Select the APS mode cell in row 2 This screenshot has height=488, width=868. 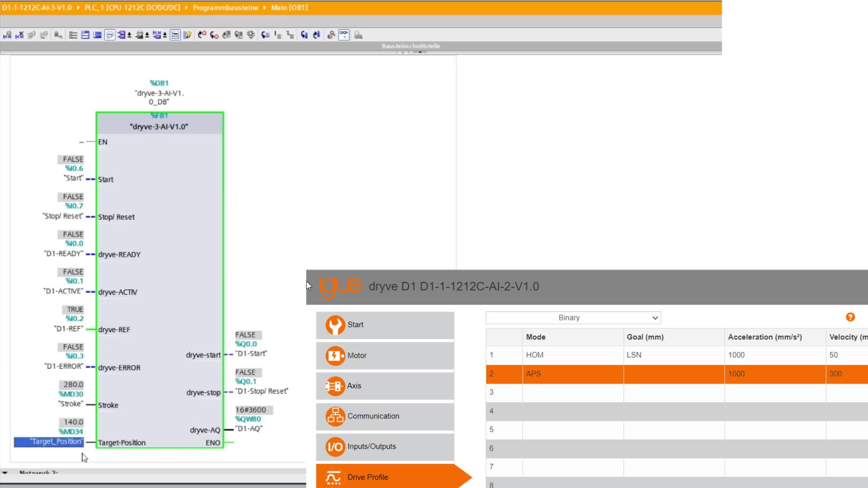(573, 374)
